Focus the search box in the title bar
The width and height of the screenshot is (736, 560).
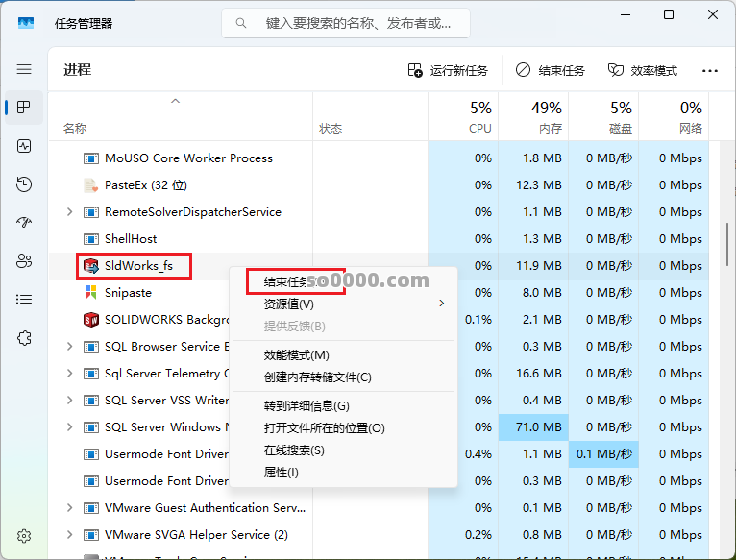tap(346, 23)
